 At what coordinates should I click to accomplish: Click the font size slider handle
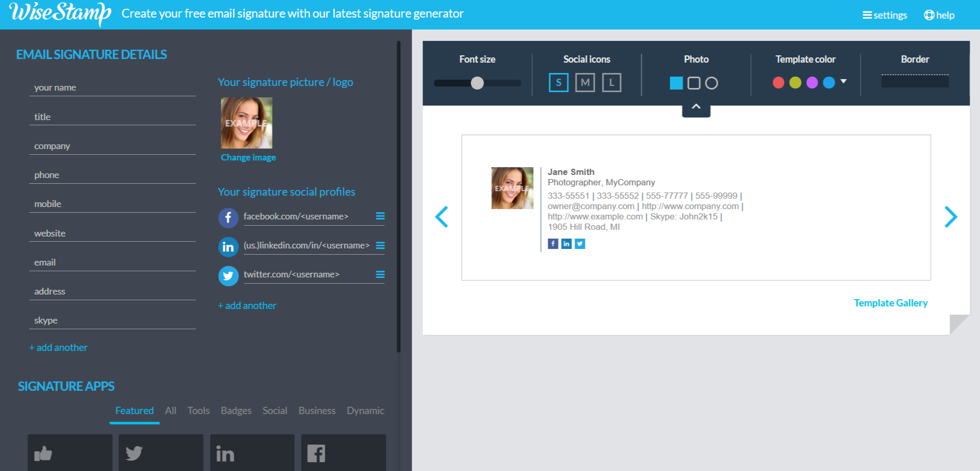coord(477,83)
